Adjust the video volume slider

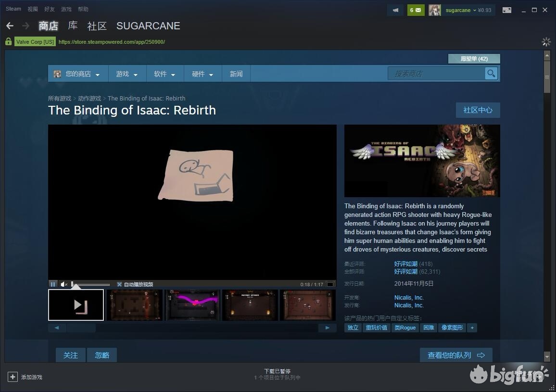[90, 284]
